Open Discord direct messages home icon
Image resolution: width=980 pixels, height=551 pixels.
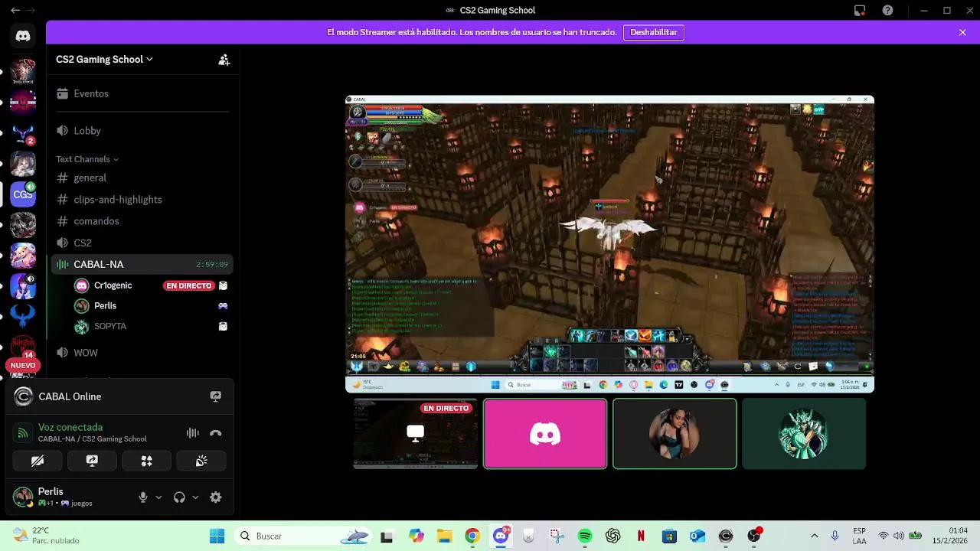click(x=23, y=36)
